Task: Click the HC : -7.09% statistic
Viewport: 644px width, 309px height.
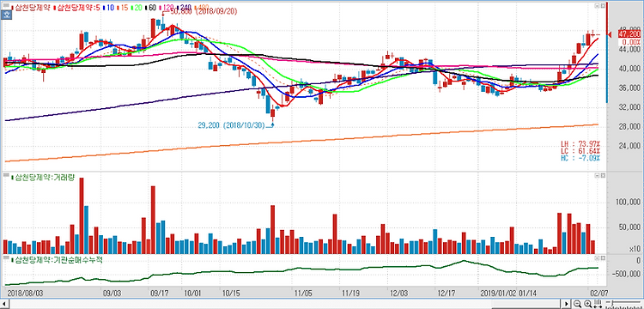Action: (x=580, y=158)
